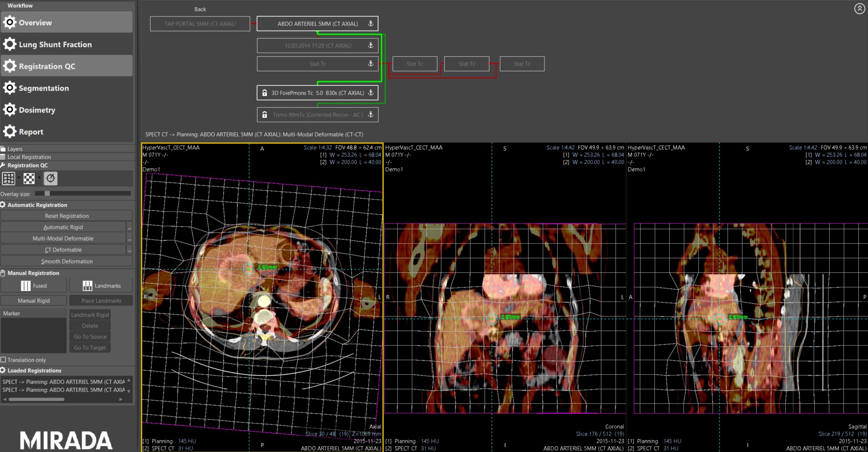Open the grid overlay dropdown arrow

(19, 178)
